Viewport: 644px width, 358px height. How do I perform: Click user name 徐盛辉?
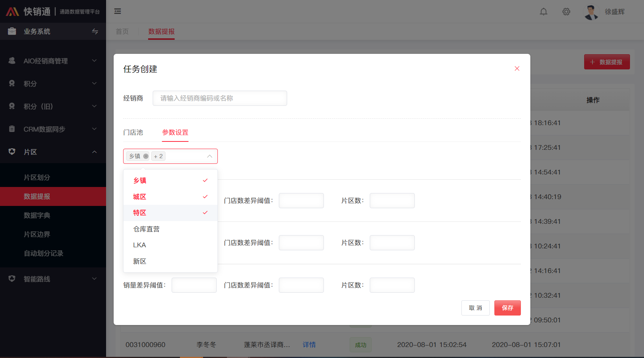(614, 12)
